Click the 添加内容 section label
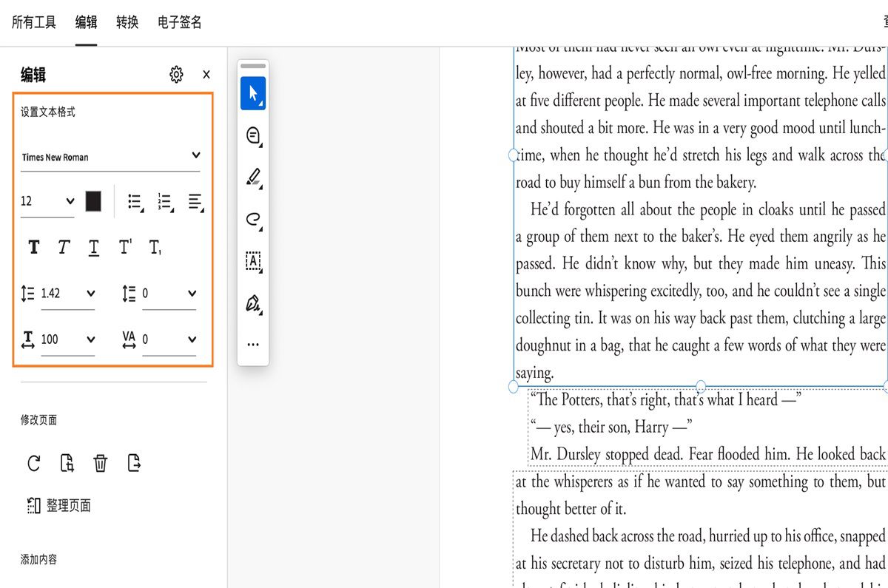888x588 pixels. coord(39,560)
